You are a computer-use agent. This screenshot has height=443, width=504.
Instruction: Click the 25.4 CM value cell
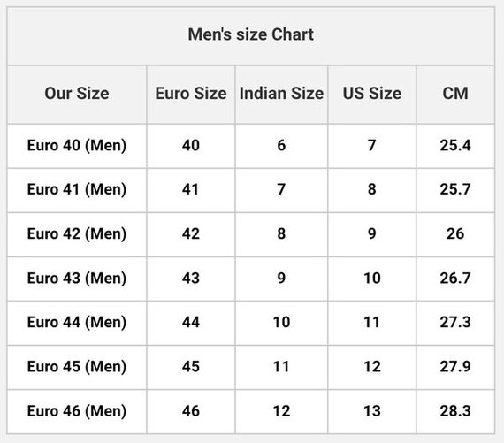pos(455,145)
